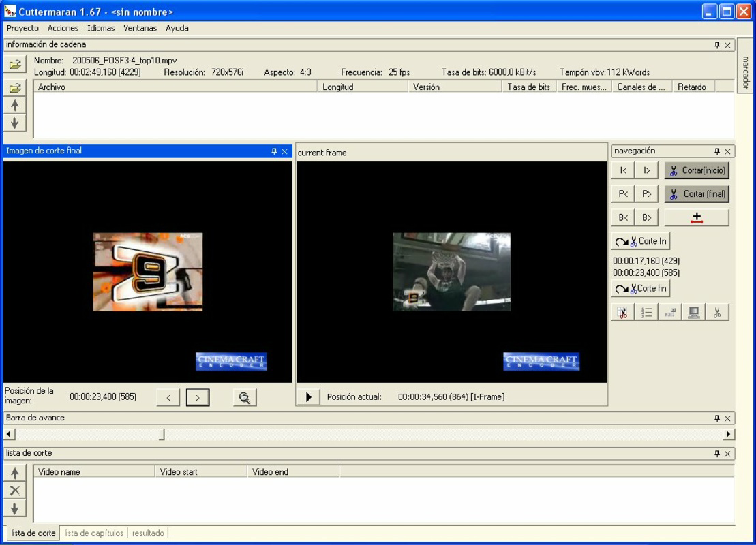This screenshot has width=756, height=545.
Task: Click grey scissors icon in navegación
Action: point(717,312)
